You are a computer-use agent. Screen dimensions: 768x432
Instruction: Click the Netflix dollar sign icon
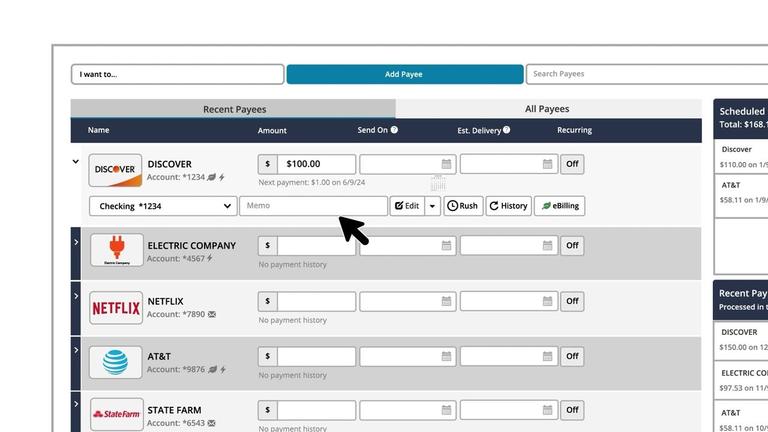click(x=267, y=301)
